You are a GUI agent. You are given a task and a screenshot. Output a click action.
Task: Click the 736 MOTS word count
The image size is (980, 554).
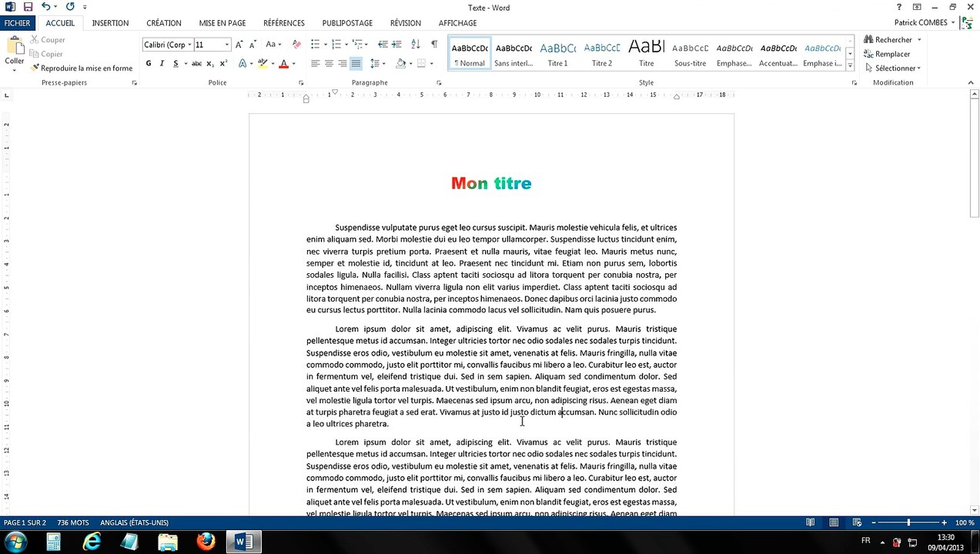73,523
